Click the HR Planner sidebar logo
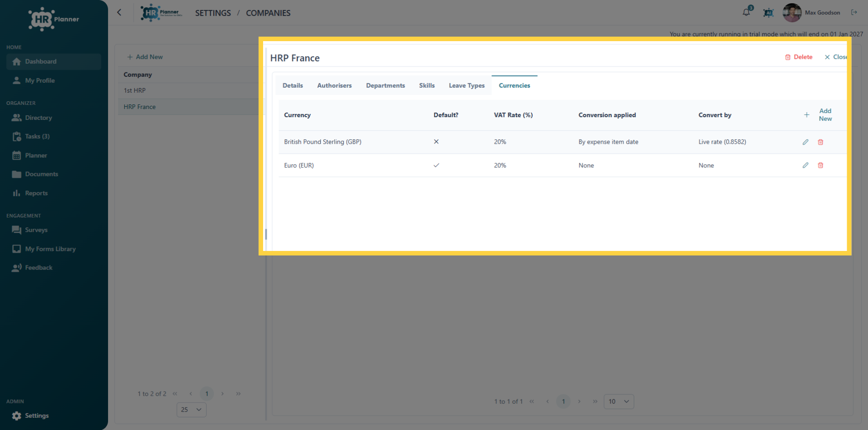The height and width of the screenshot is (430, 868). coord(54,19)
